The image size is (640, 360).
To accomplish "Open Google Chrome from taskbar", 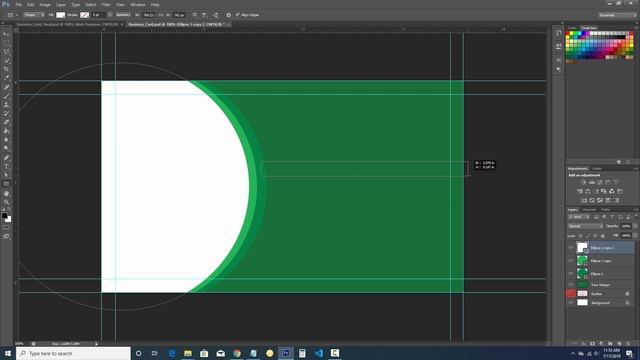I will click(x=237, y=353).
